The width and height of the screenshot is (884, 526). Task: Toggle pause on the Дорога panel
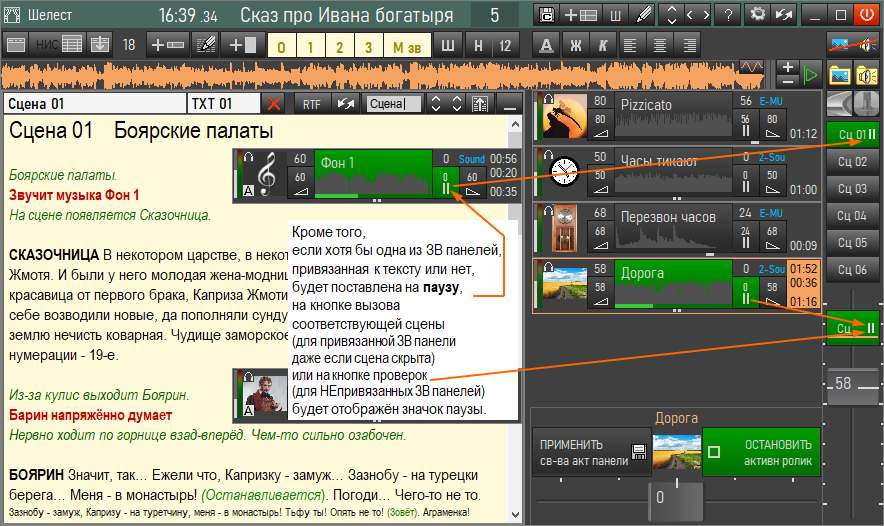745,293
